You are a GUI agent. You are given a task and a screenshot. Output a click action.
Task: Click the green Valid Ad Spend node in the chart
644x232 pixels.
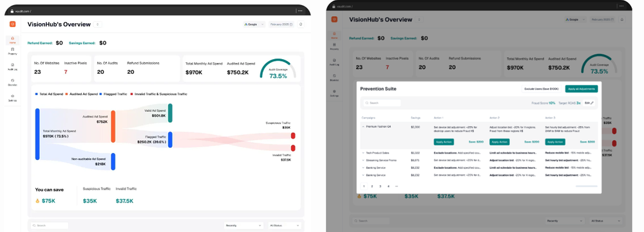coord(170,112)
